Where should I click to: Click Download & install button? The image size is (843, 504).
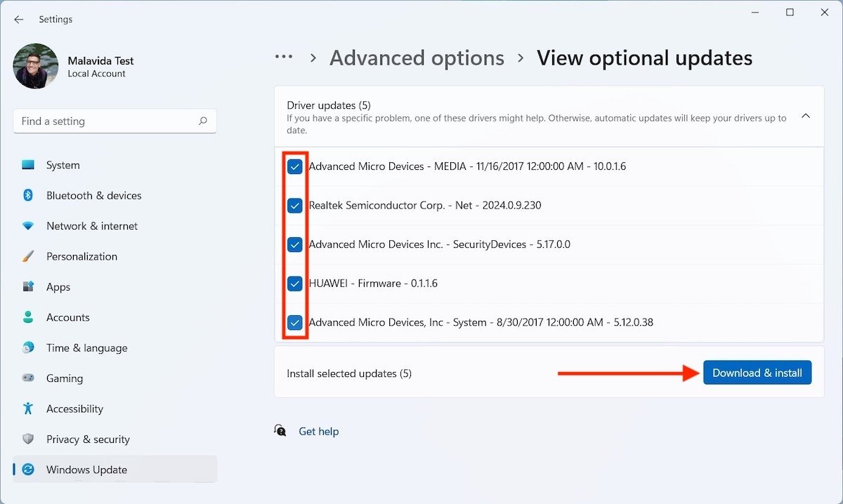[x=757, y=373]
